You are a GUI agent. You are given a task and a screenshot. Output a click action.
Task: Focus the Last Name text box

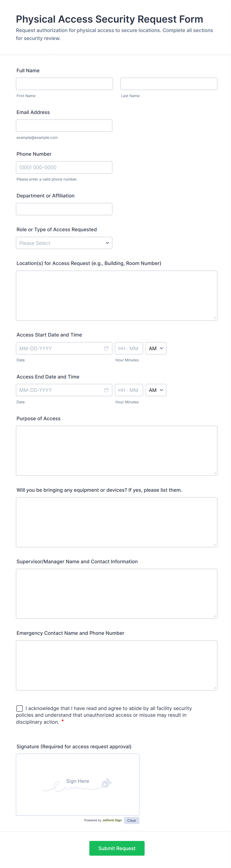169,84
